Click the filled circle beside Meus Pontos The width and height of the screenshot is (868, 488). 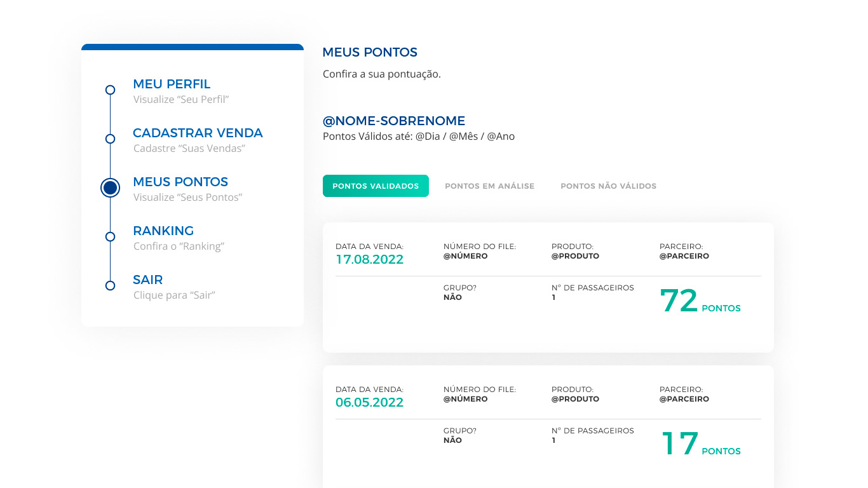pyautogui.click(x=110, y=187)
